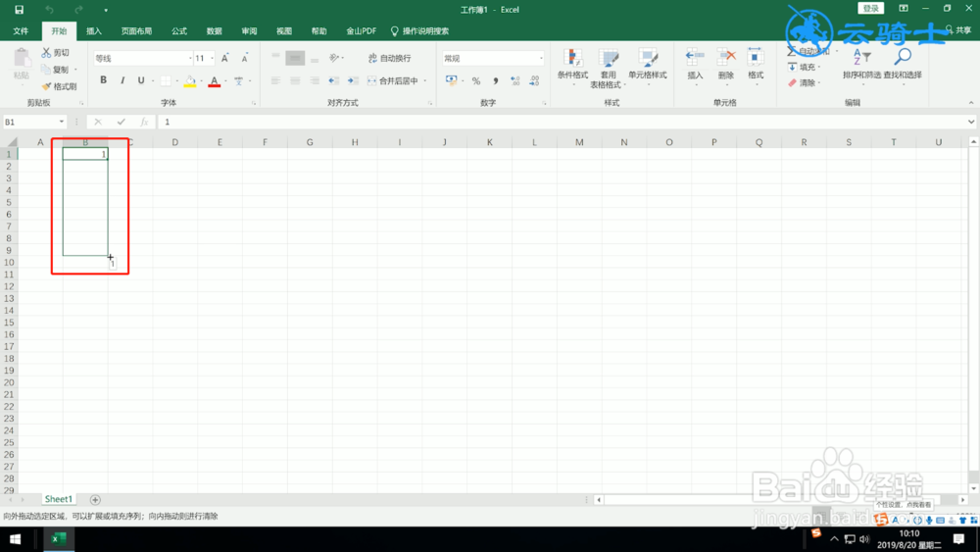Apply percent style format

[476, 80]
